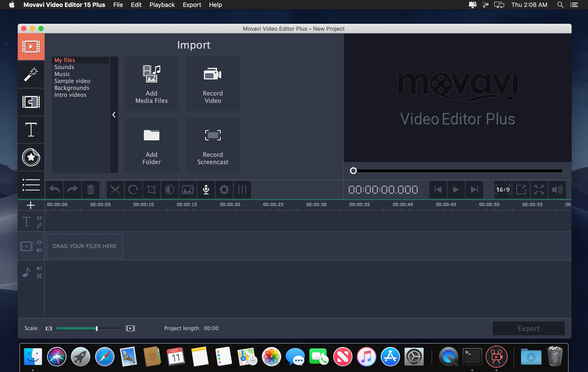Toggle video track visibility eye icon
Screen dimensions: 588x372
coord(39,241)
